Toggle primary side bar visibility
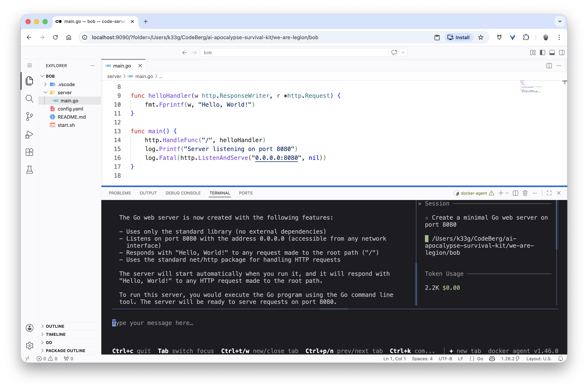Screen dimensions: 588x390 pyautogui.click(x=543, y=52)
